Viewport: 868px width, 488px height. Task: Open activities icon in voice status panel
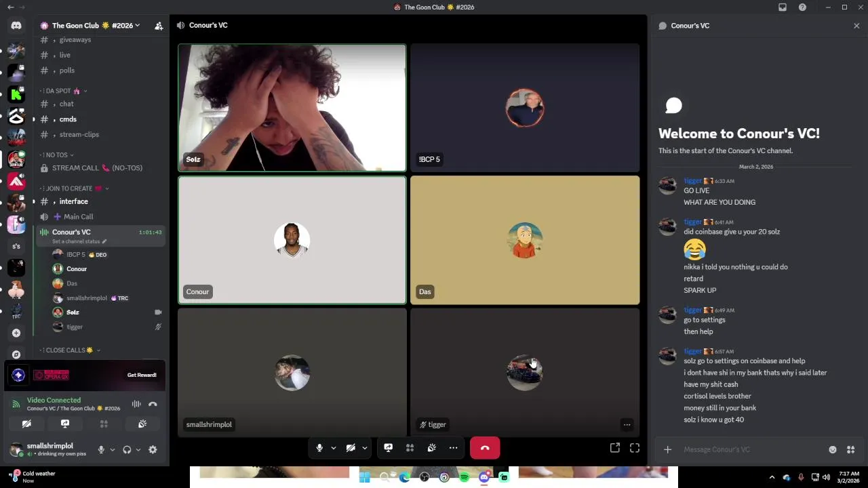[x=104, y=424]
